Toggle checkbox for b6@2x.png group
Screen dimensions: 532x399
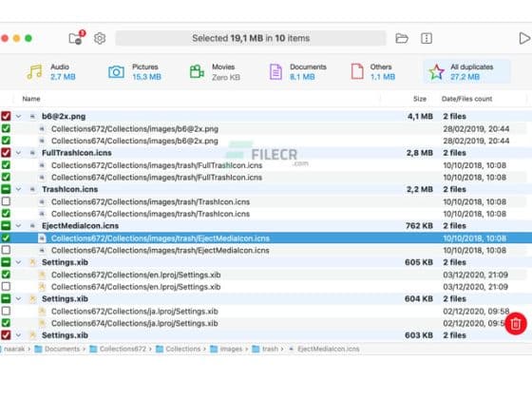point(6,116)
